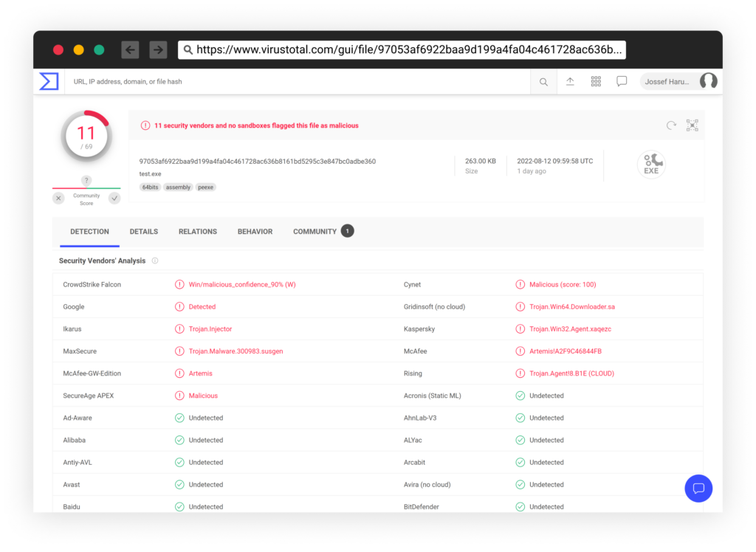Open the apps grid icon
This screenshot has width=756, height=552.
(596, 81)
